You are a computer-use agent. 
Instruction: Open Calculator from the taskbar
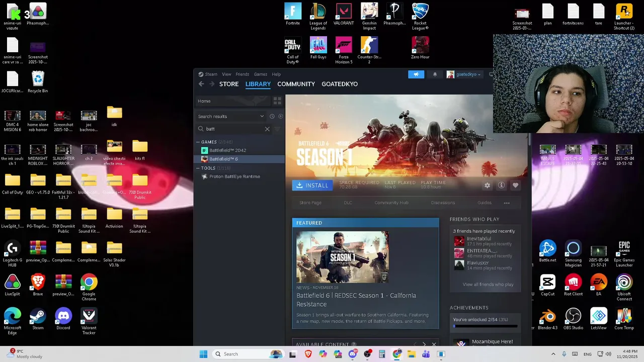pyautogui.click(x=382, y=354)
